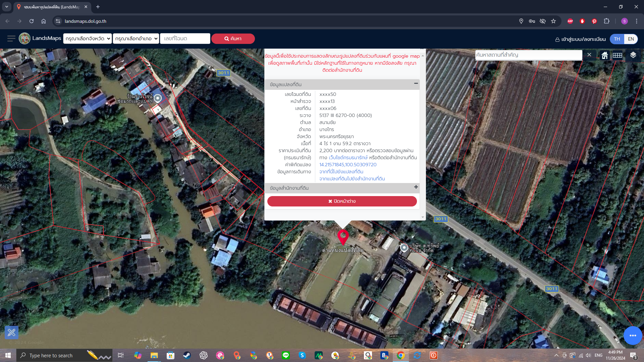Open the district selection dropdown
The width and height of the screenshot is (644, 362).
click(x=136, y=39)
